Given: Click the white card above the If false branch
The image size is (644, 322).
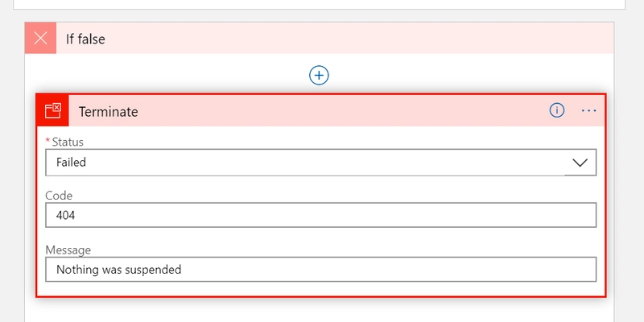Looking at the screenshot, I should point(320,4).
